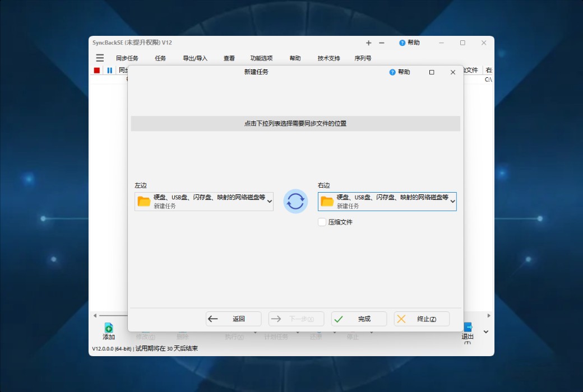Open the left location dropdown list
Image resolution: width=583 pixels, height=392 pixels.
(269, 201)
